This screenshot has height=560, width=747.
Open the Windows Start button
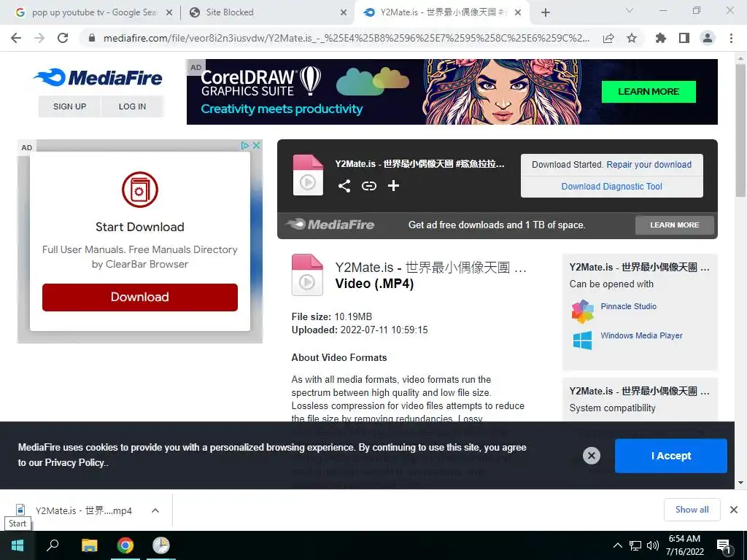click(18, 545)
